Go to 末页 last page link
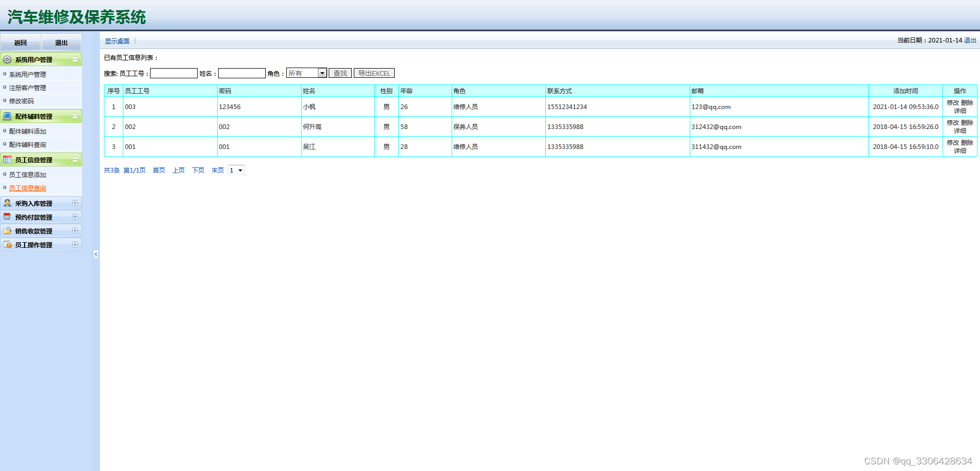 (217, 170)
